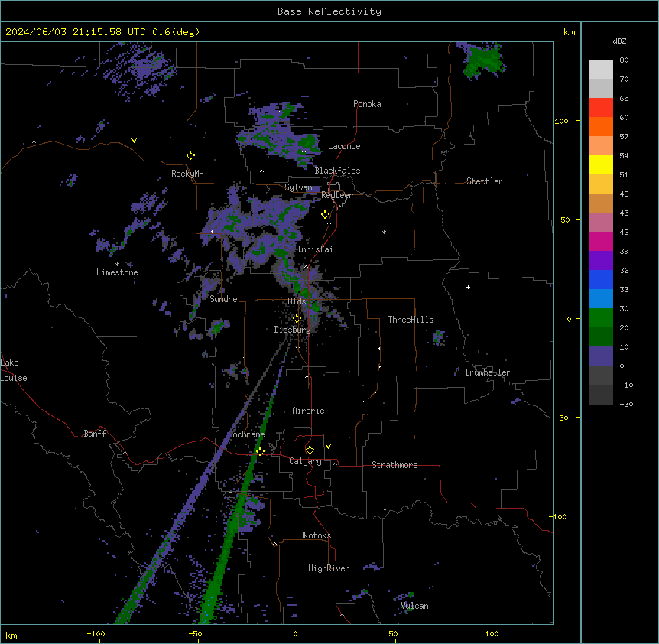Click the 45 value in the dBZ legend
The height and width of the screenshot is (644, 659).
624,213
